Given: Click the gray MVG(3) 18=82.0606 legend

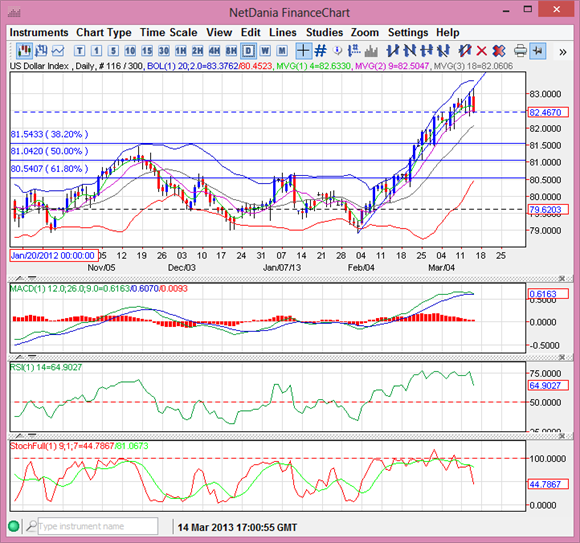Looking at the screenshot, I should 473,66.
